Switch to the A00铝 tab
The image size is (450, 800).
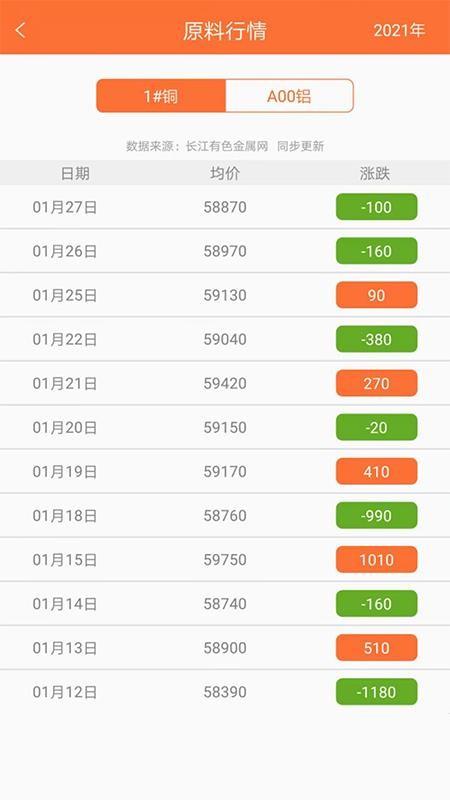pyautogui.click(x=289, y=96)
